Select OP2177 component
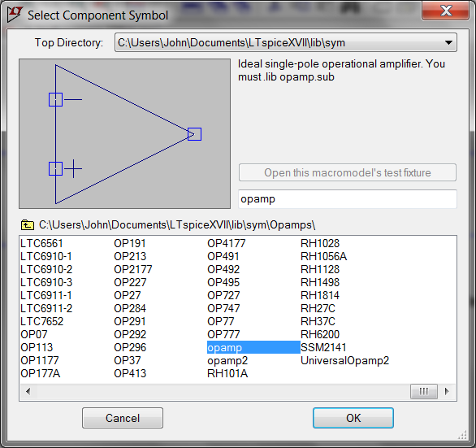 (133, 270)
